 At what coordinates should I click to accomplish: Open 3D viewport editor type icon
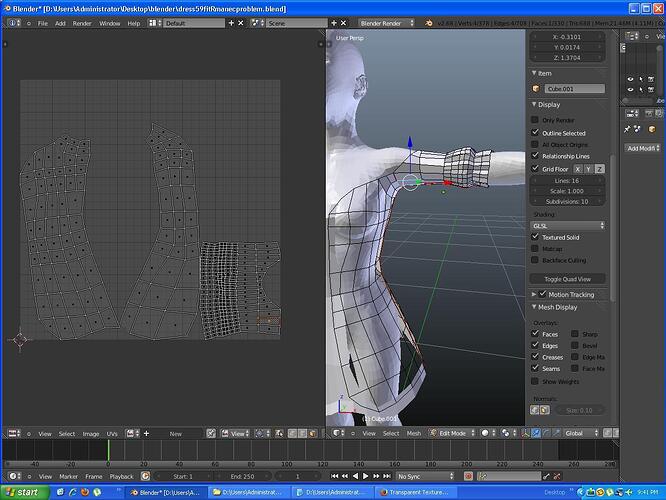tap(339, 433)
